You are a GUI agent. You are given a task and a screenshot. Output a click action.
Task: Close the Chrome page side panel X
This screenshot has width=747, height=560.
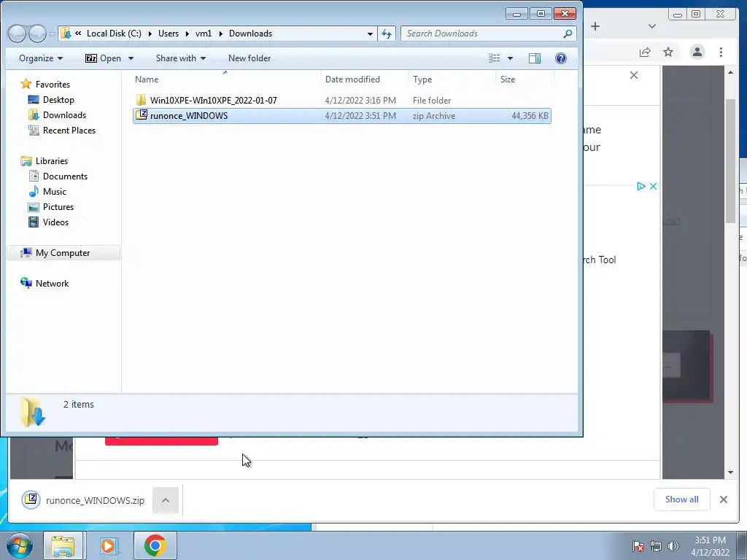tap(634, 75)
